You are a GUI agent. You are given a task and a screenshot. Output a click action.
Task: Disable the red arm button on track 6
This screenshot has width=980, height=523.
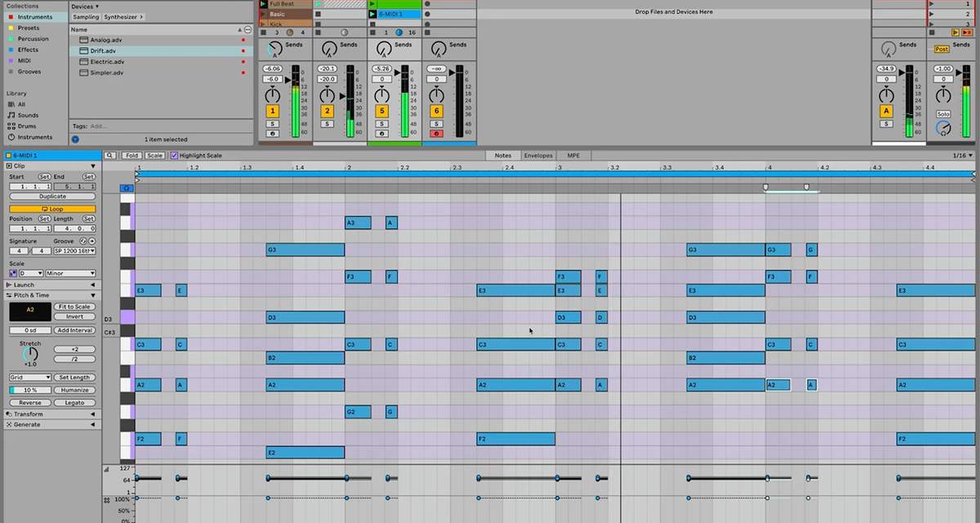coord(437,133)
